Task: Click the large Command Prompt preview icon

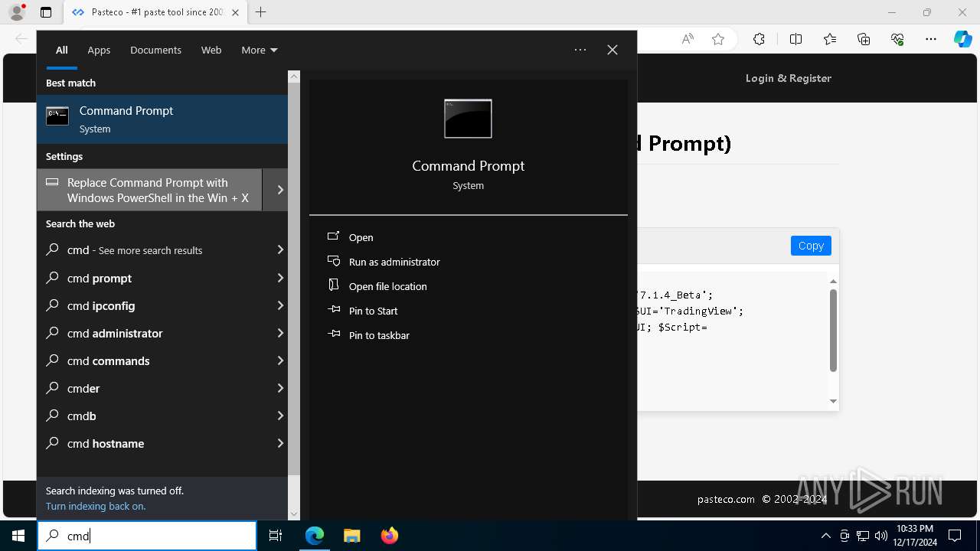Action: (468, 119)
